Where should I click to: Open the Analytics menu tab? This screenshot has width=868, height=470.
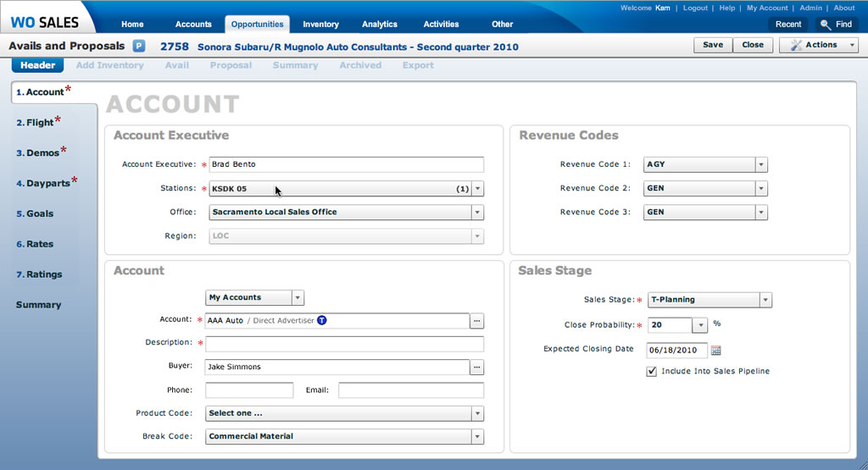(x=379, y=25)
